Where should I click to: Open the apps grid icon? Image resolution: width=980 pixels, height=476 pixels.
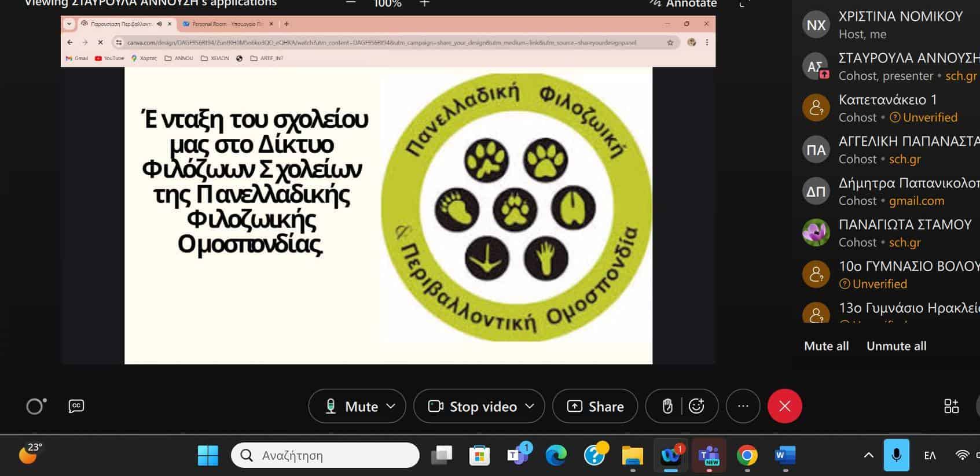coord(951,406)
